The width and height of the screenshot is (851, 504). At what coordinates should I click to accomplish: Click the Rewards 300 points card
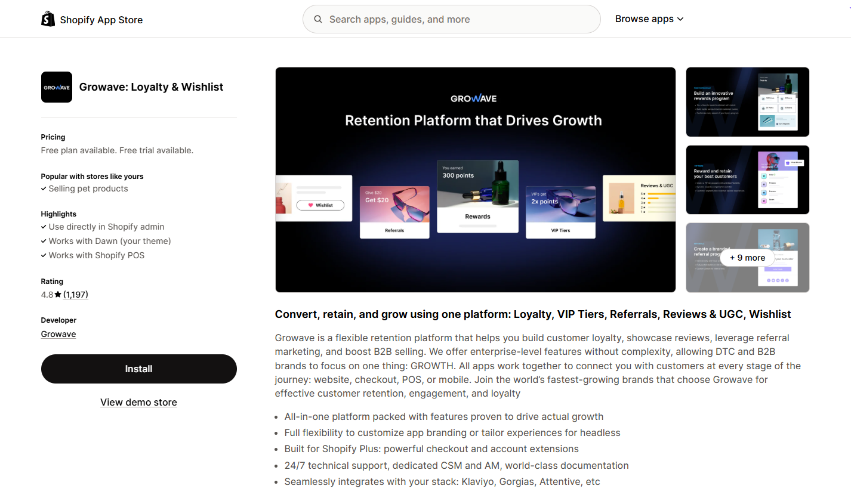tap(477, 196)
